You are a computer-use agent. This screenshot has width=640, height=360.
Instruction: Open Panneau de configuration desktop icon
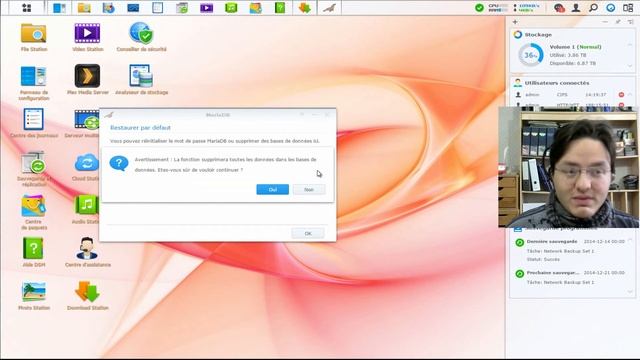coord(34,83)
